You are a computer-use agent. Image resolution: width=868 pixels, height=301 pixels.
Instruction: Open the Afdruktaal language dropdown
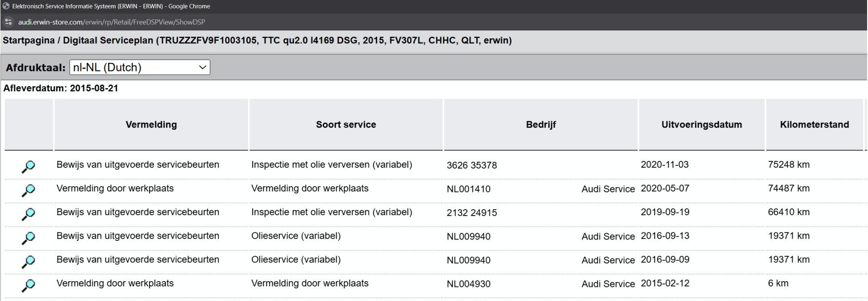click(140, 67)
